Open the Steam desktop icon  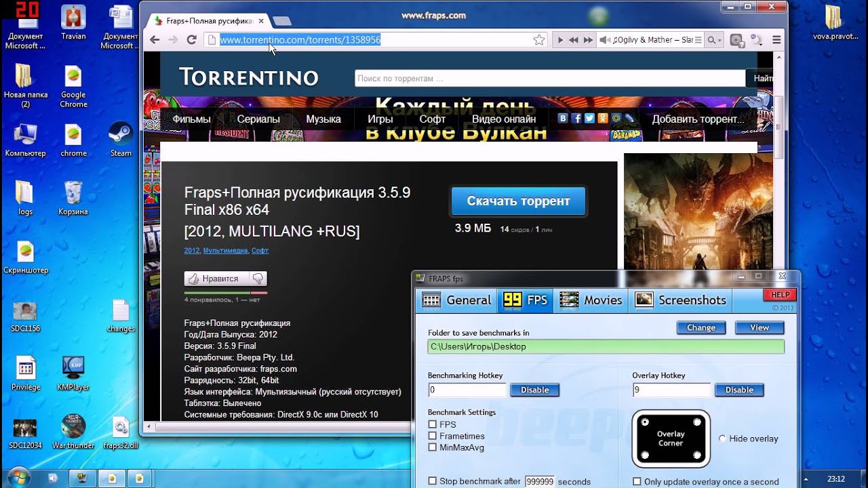pyautogui.click(x=121, y=140)
